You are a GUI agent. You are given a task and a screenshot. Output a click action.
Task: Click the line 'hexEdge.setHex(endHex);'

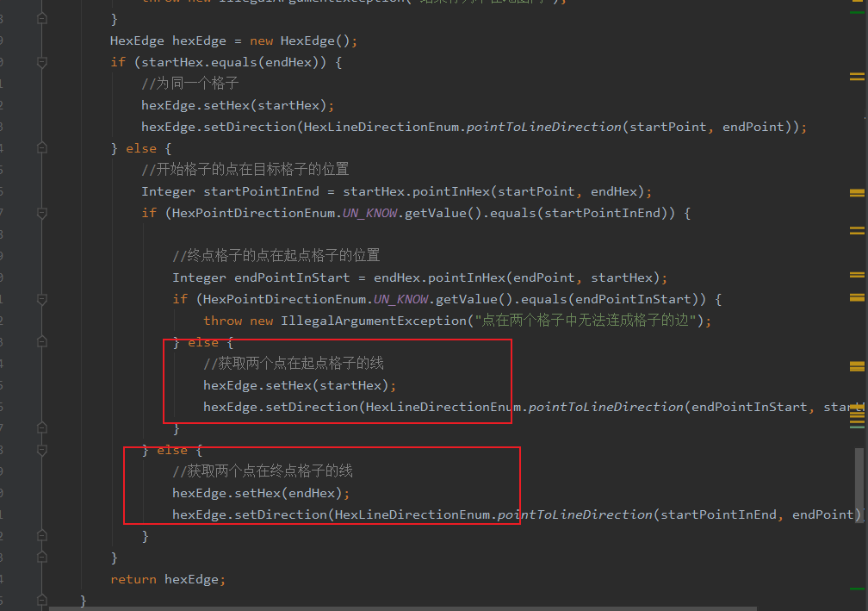click(x=261, y=493)
